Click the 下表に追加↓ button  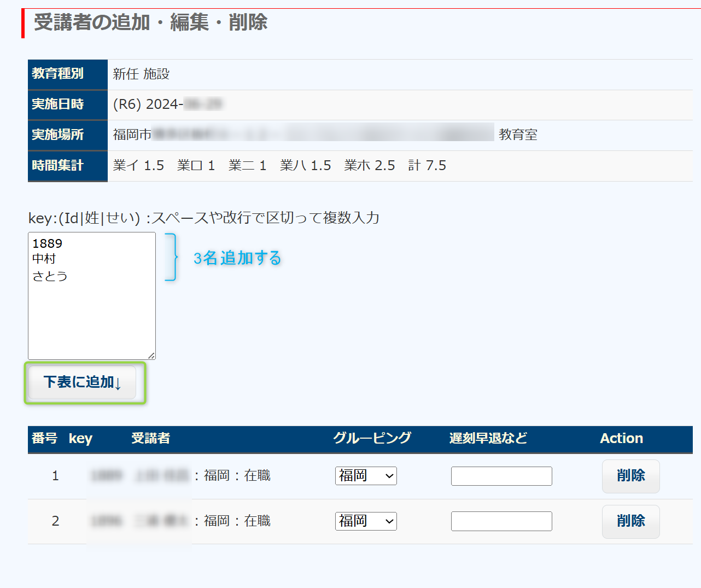click(x=82, y=382)
